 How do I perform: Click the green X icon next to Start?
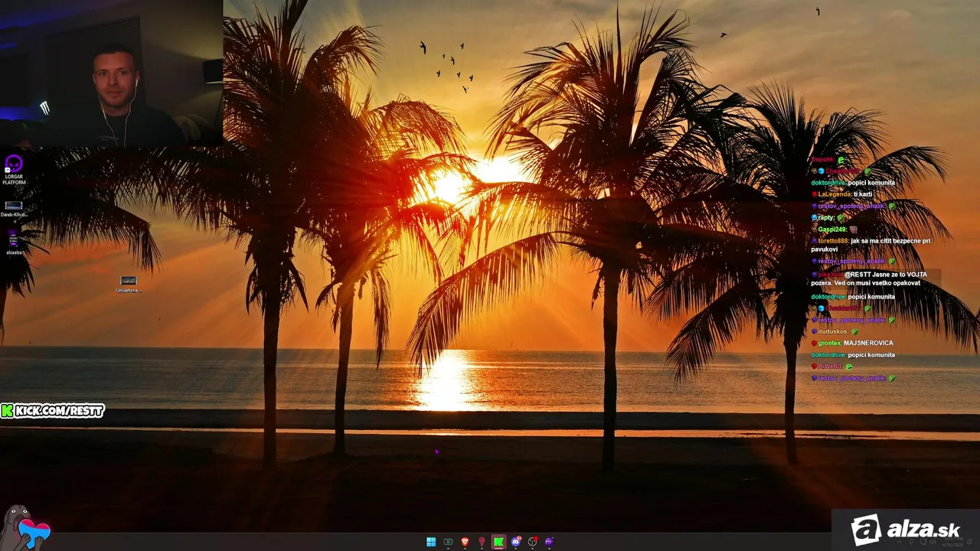[x=448, y=542]
